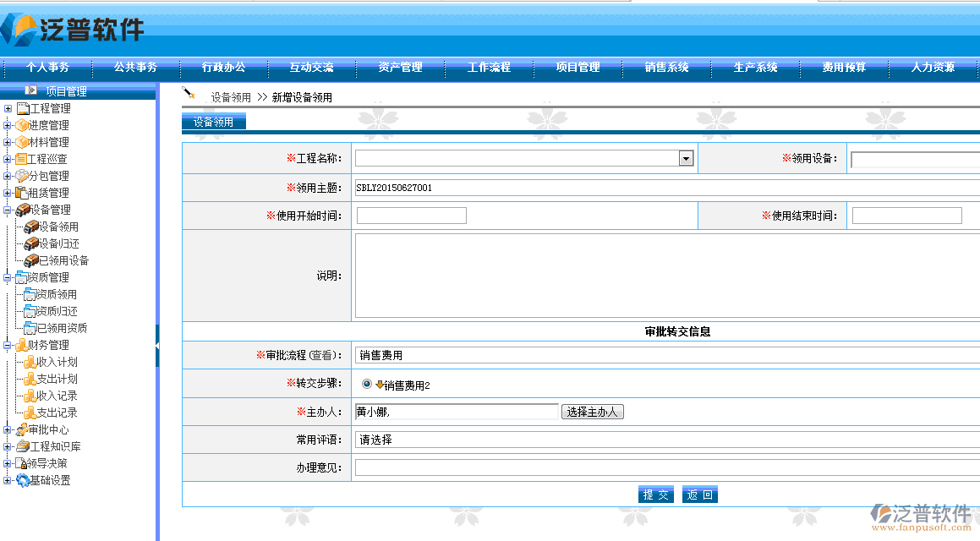Open the 资产管理 menu
Viewport: 980px width, 541px height.
(x=400, y=68)
